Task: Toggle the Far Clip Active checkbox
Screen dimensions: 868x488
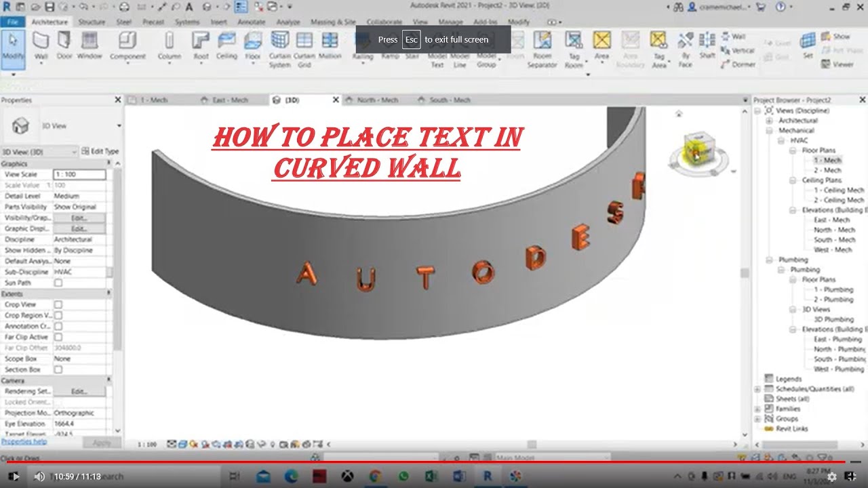Action: 58,337
